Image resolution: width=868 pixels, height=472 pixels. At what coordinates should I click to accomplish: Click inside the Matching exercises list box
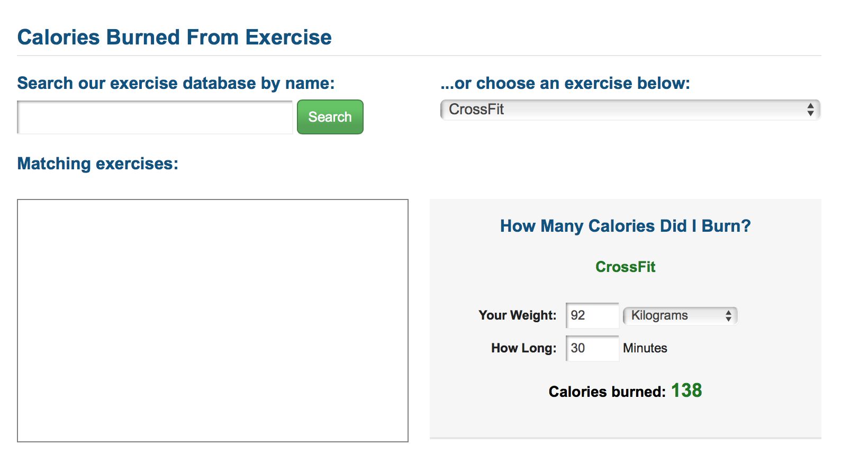click(x=212, y=320)
